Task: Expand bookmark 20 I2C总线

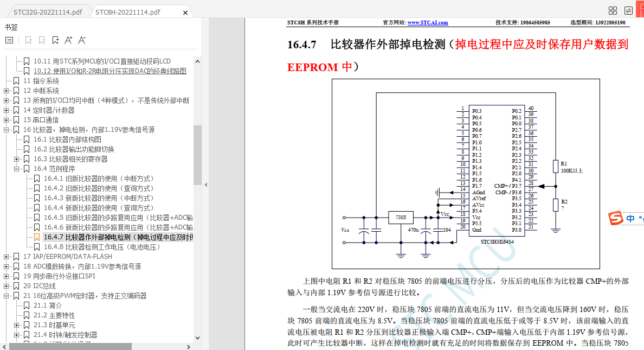Action: 6,286
